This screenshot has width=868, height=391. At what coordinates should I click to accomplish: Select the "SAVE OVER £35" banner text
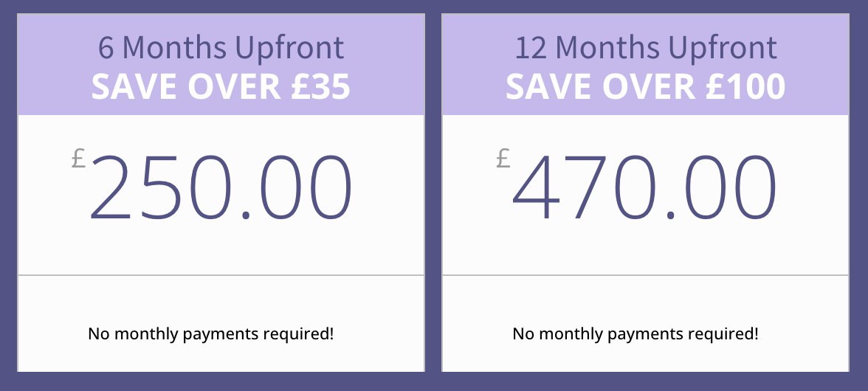(221, 87)
